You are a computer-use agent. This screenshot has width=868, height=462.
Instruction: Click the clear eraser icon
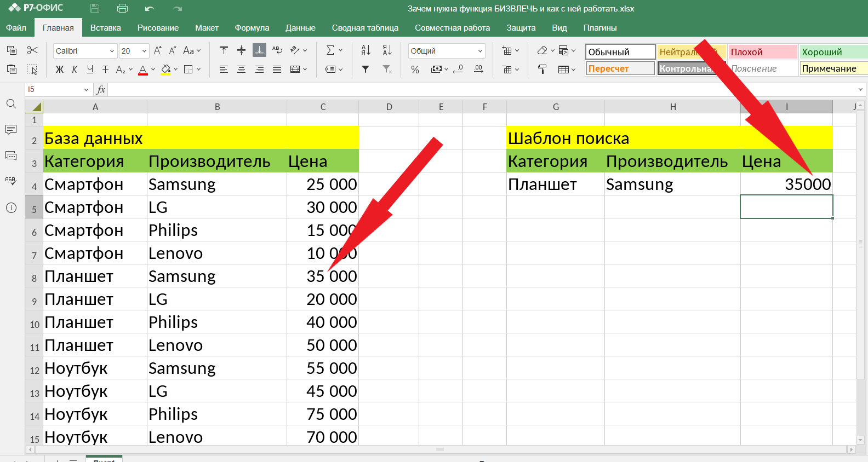(542, 50)
